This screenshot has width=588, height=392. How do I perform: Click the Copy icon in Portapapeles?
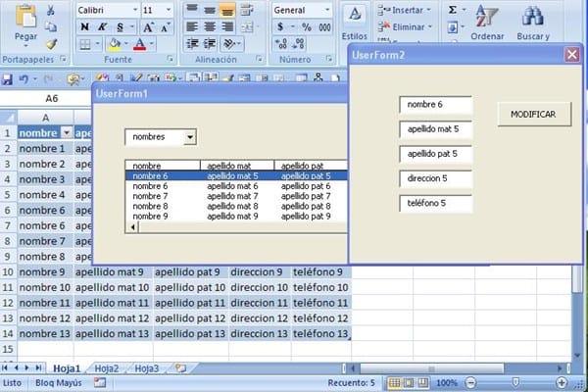click(51, 27)
